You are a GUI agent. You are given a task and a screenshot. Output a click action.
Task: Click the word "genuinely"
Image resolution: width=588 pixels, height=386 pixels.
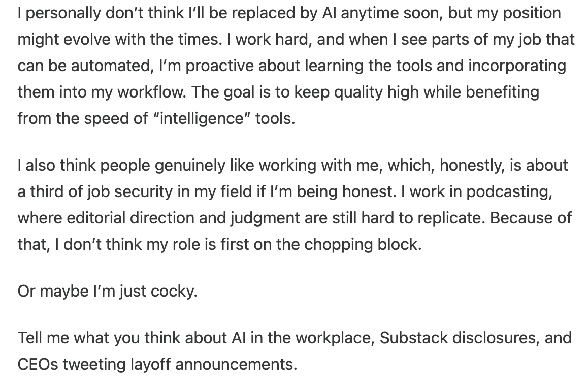click(196, 166)
